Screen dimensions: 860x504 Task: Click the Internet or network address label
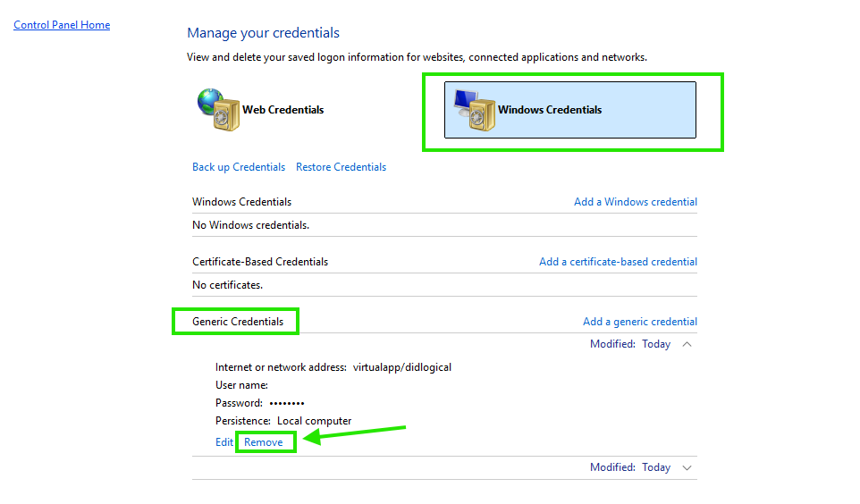(x=281, y=367)
